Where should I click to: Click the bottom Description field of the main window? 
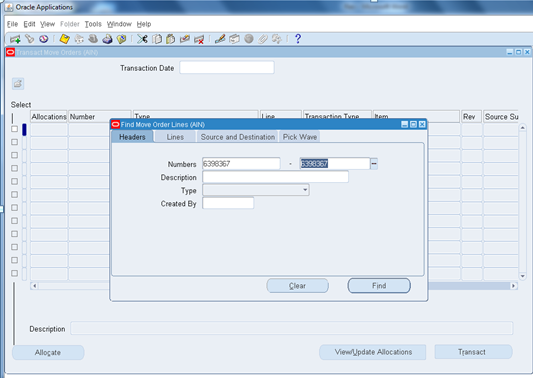pyautogui.click(x=291, y=328)
